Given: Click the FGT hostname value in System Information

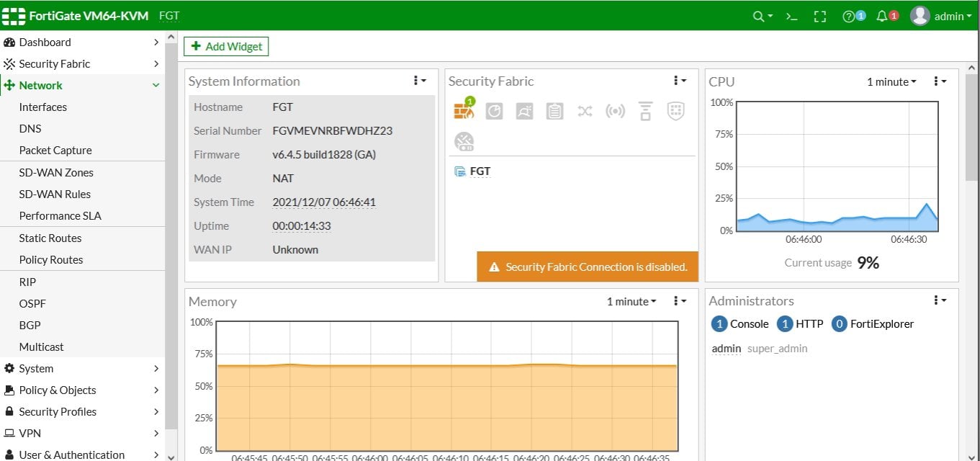Looking at the screenshot, I should (x=283, y=107).
